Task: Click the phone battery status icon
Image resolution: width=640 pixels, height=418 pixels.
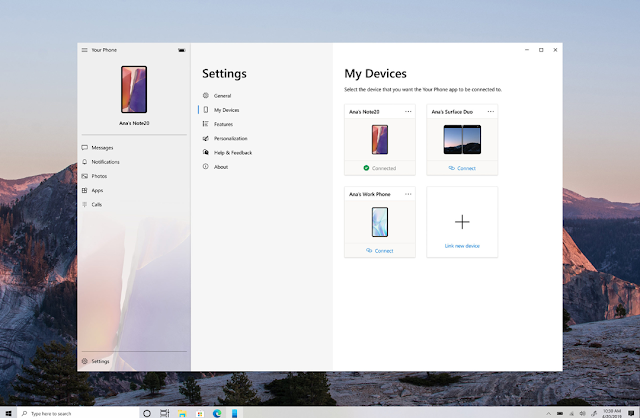Action: pyautogui.click(x=182, y=50)
